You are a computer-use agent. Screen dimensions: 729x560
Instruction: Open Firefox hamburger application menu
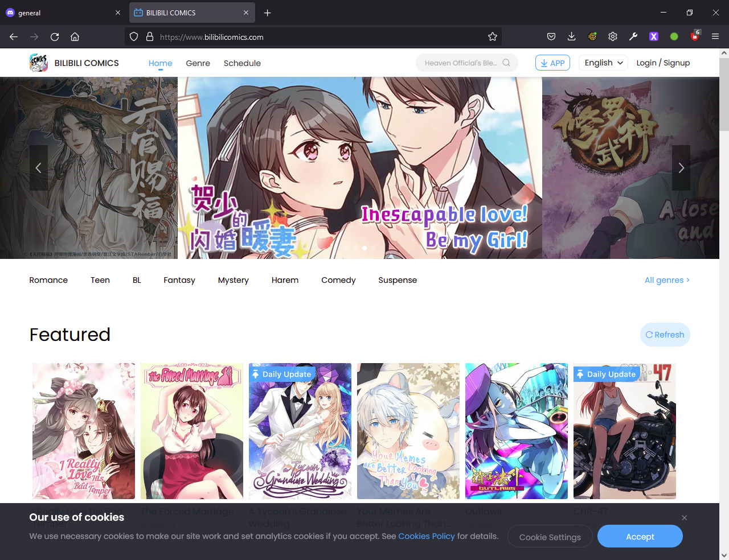click(715, 36)
